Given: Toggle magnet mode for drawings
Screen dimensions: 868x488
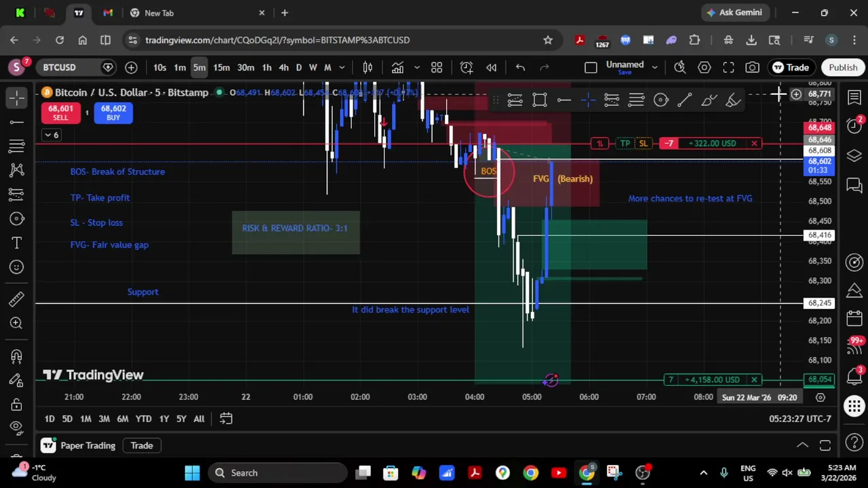Looking at the screenshot, I should click(17, 355).
